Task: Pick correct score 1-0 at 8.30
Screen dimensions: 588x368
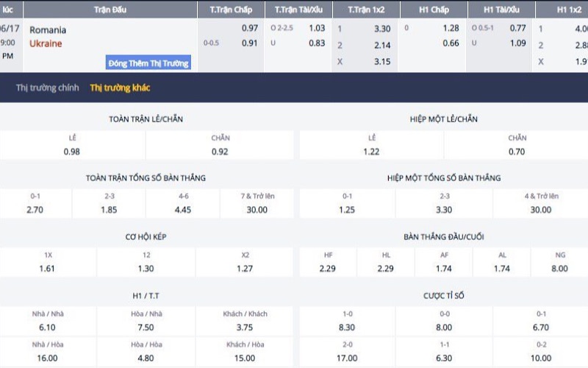Action: coord(347,327)
